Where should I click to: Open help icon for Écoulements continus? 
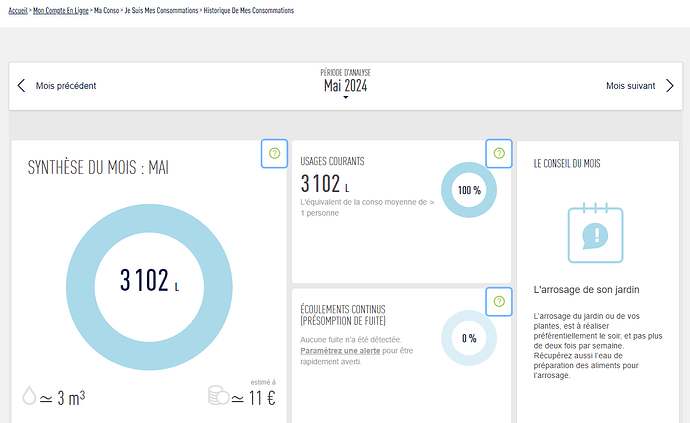(x=498, y=300)
